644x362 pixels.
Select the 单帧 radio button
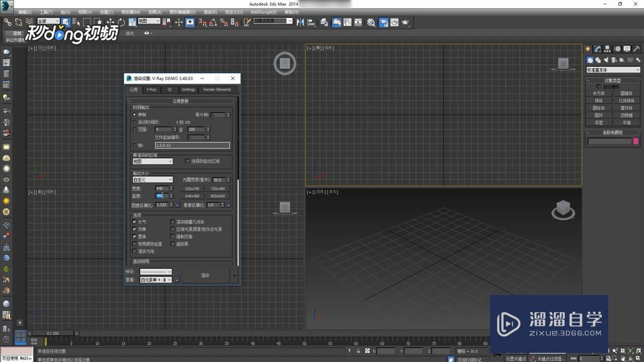[x=134, y=115]
